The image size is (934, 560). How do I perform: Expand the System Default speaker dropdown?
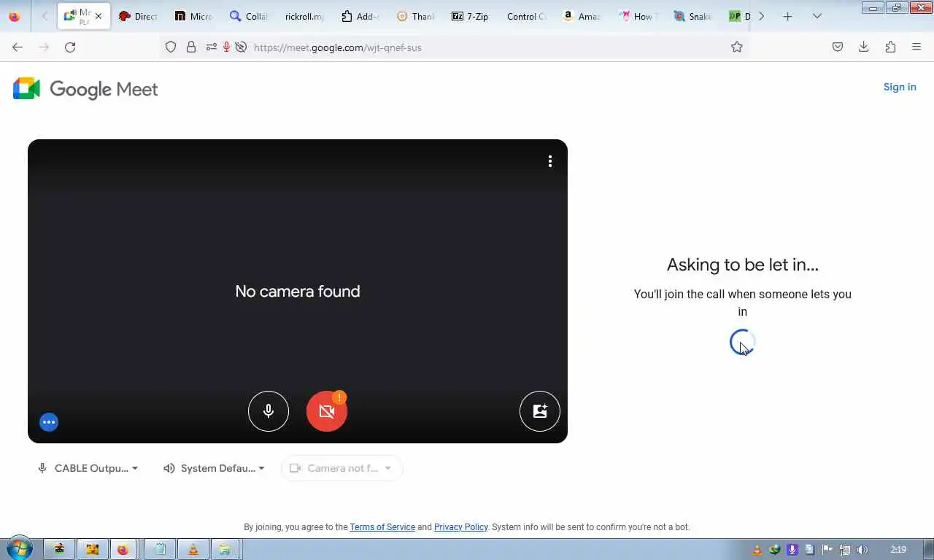(214, 468)
